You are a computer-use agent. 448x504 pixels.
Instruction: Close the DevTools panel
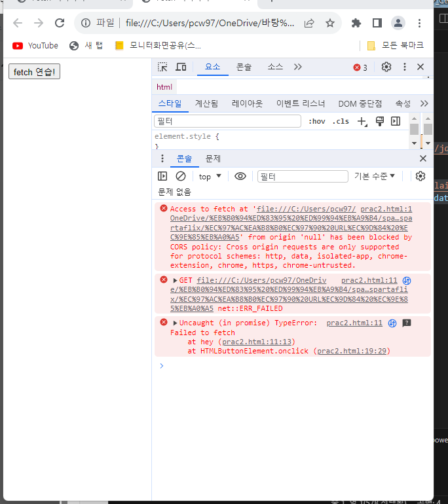[420, 67]
